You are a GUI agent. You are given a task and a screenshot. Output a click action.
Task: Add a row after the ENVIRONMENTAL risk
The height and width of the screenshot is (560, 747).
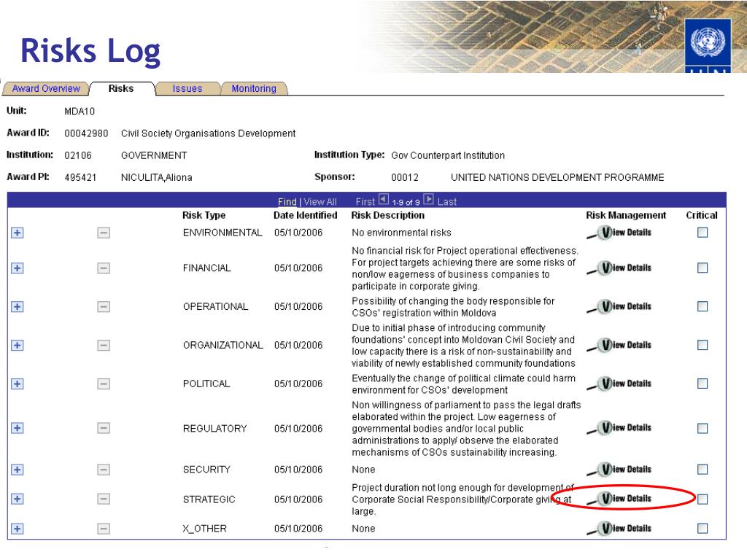point(18,233)
